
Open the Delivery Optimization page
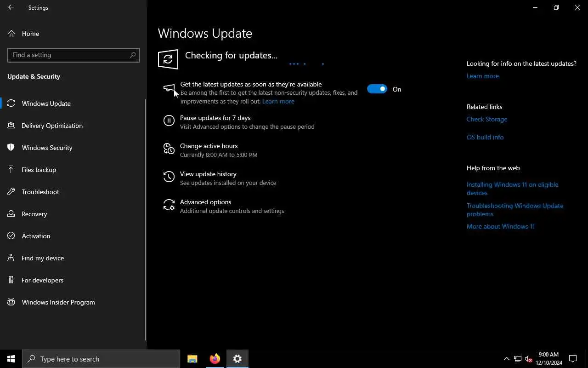click(x=73, y=126)
